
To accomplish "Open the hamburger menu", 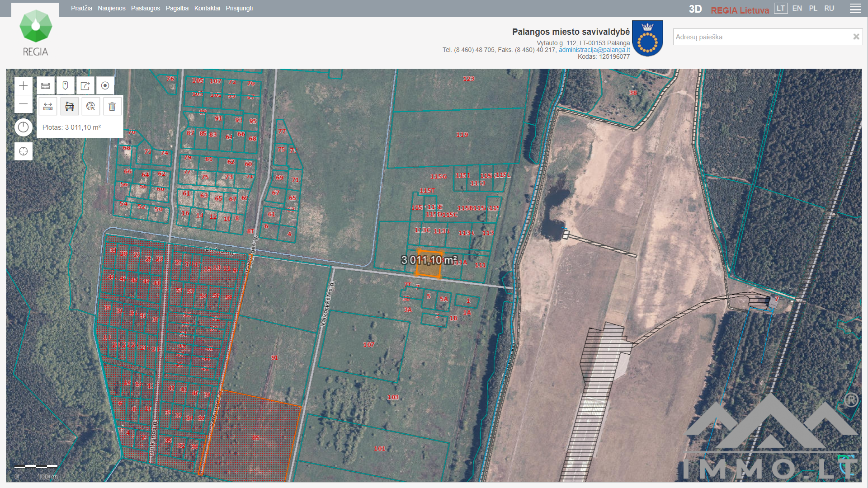I will [x=855, y=9].
